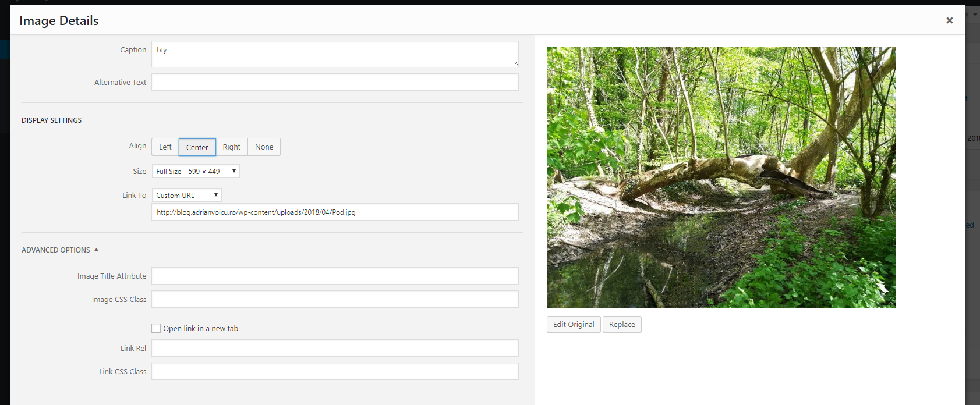Viewport: 980px width, 405px height.
Task: Open the Size dropdown
Action: (196, 171)
